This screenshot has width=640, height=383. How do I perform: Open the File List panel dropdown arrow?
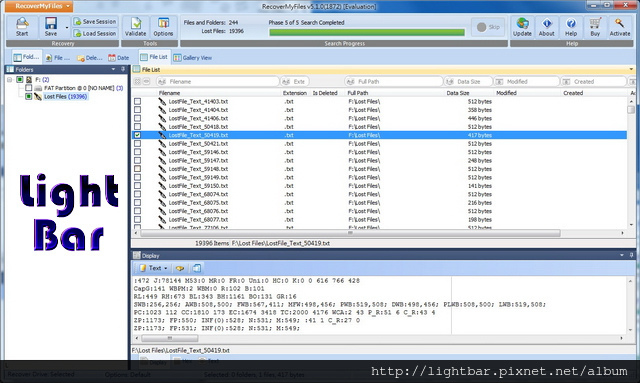[631, 69]
